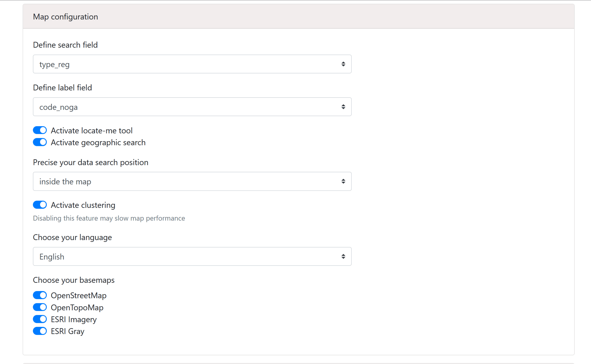Click the arrow icon of code_noga select
This screenshot has width=591, height=364.
click(x=343, y=107)
